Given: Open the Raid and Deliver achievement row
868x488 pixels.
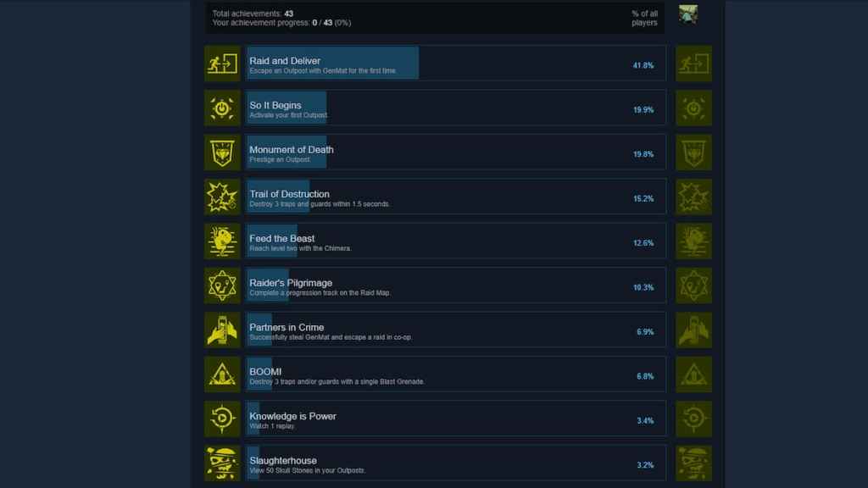Looking at the screenshot, I should 456,64.
